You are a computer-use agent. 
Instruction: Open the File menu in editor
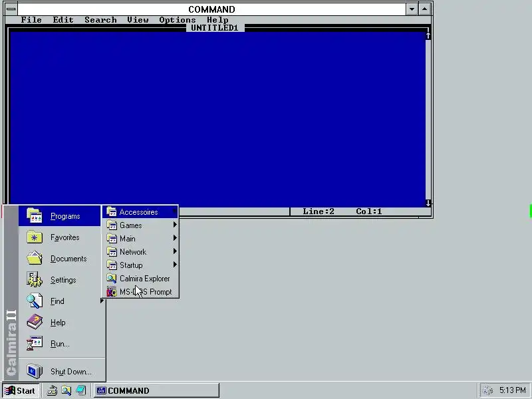pos(31,20)
